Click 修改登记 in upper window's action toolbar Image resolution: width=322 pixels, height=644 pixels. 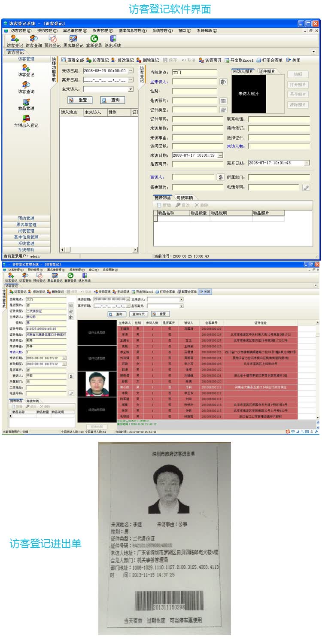click(x=123, y=61)
